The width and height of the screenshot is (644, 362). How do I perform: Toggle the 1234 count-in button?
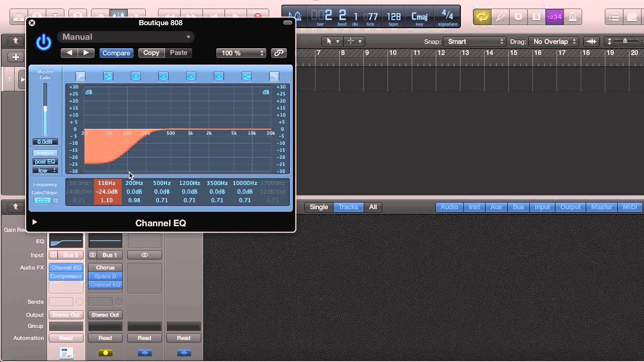[x=554, y=17]
